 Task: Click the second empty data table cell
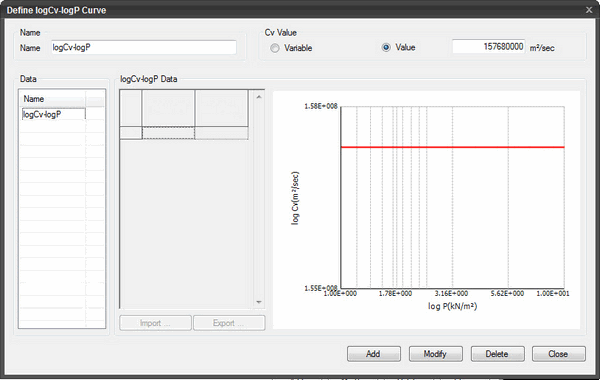pos(221,133)
